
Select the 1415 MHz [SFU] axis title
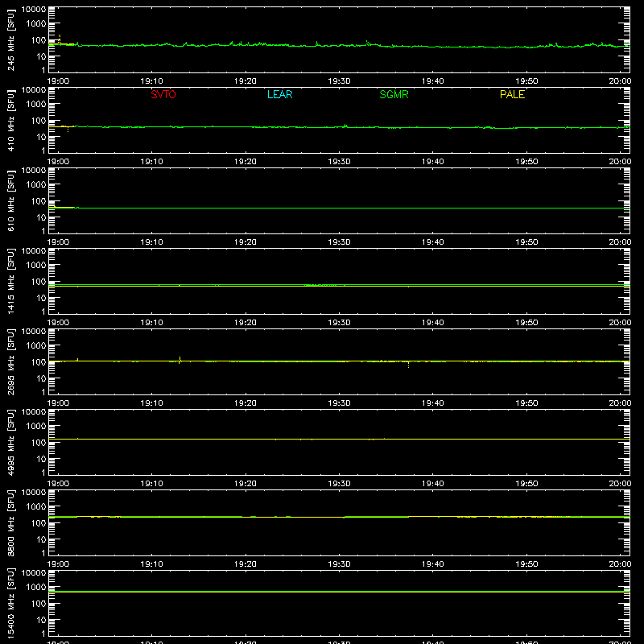[x=11, y=281]
